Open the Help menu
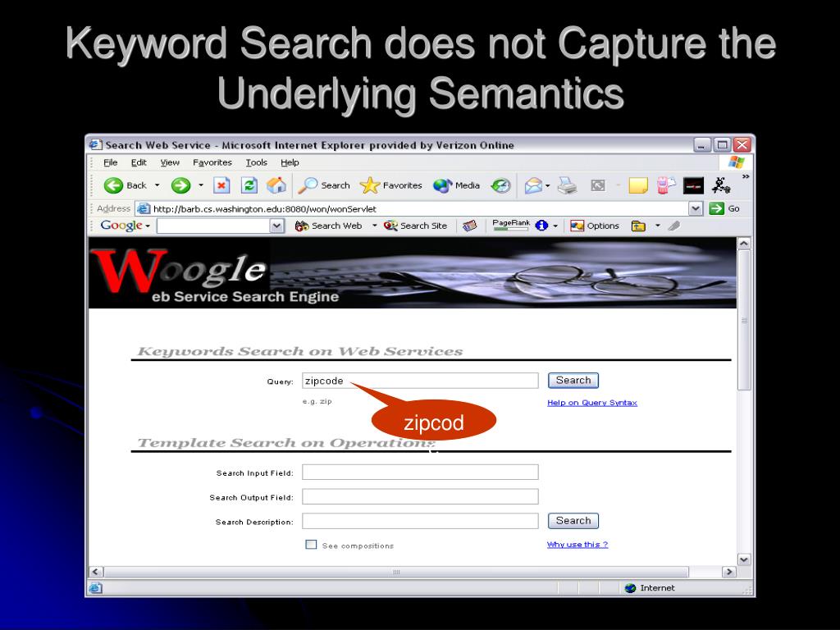Viewport: 840px width, 630px height. [290, 162]
